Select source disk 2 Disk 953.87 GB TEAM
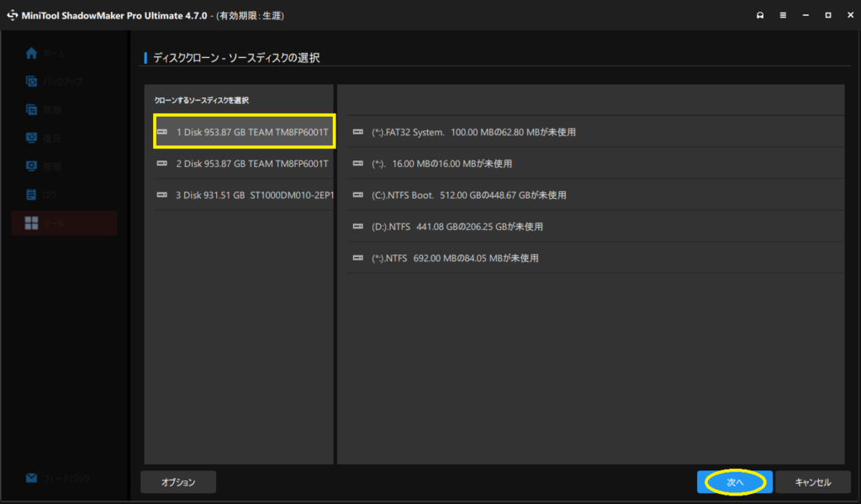 [245, 164]
